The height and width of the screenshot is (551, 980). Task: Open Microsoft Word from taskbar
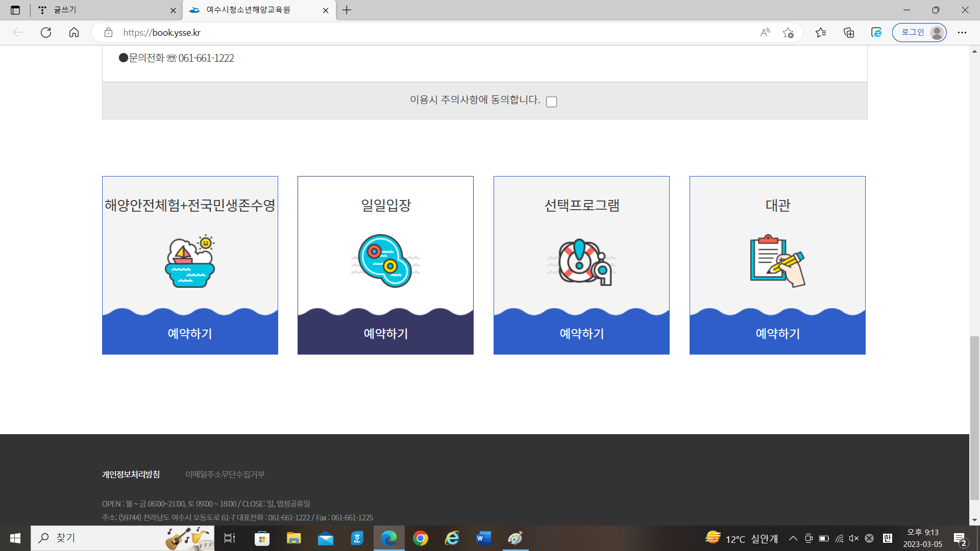tap(483, 538)
